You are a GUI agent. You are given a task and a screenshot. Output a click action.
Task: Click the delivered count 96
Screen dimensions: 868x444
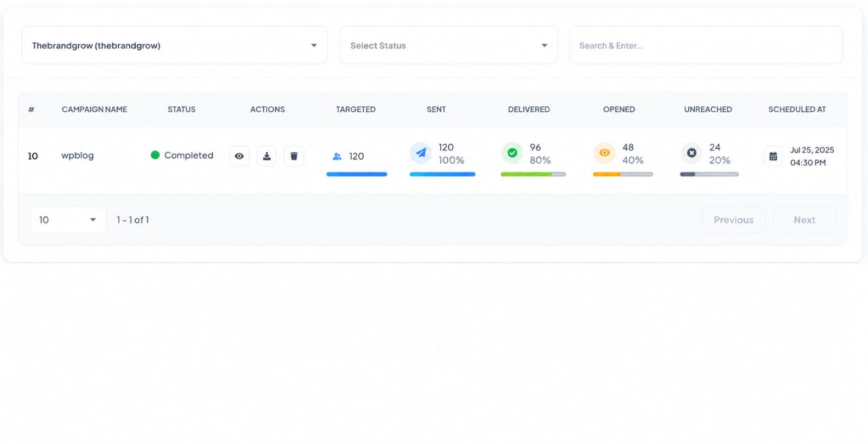535,147
